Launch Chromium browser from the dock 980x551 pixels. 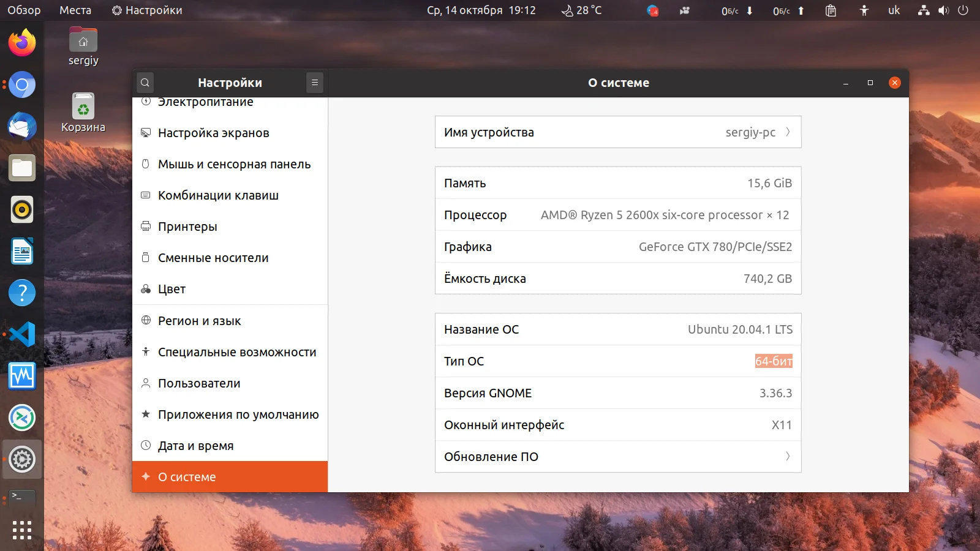click(22, 84)
